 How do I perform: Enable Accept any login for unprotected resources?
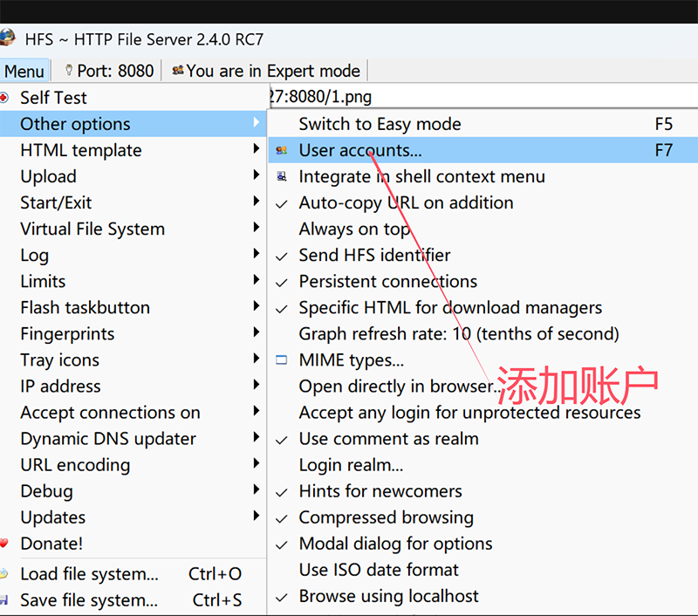483,413
